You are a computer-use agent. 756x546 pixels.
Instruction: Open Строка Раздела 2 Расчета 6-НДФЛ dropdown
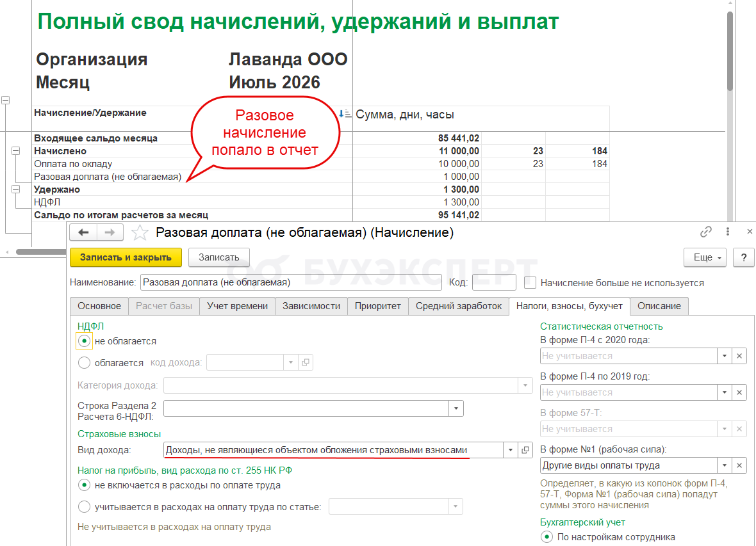tap(456, 408)
